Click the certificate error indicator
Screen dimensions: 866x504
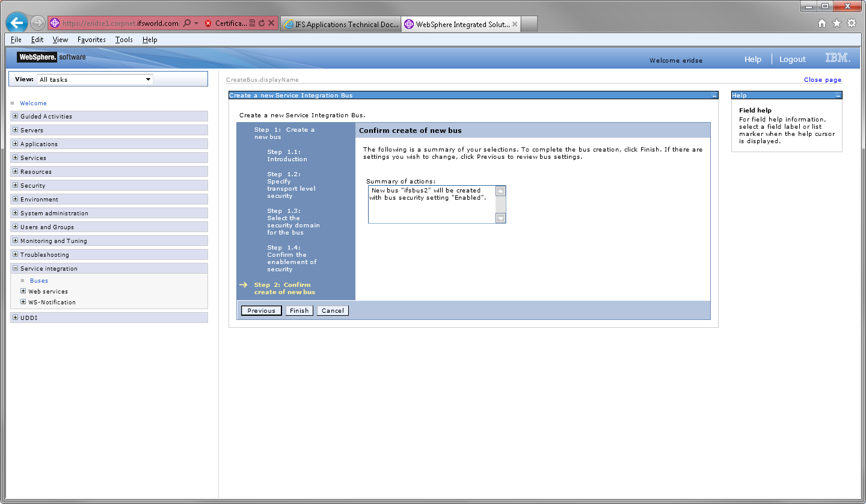[x=208, y=23]
